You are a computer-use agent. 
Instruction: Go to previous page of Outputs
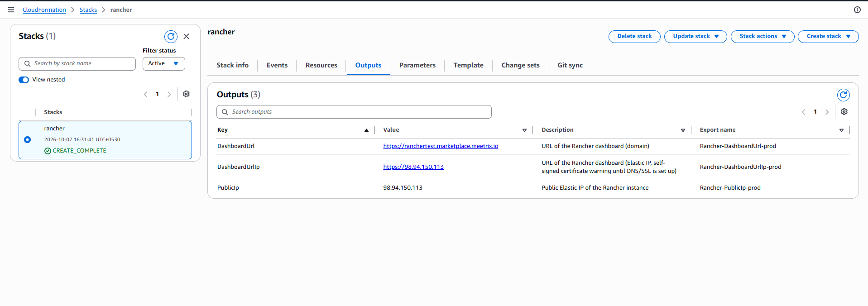pos(803,112)
